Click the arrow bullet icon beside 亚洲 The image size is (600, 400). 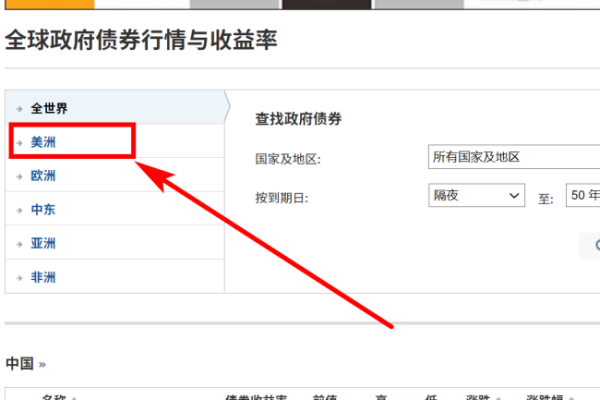pos(19,244)
